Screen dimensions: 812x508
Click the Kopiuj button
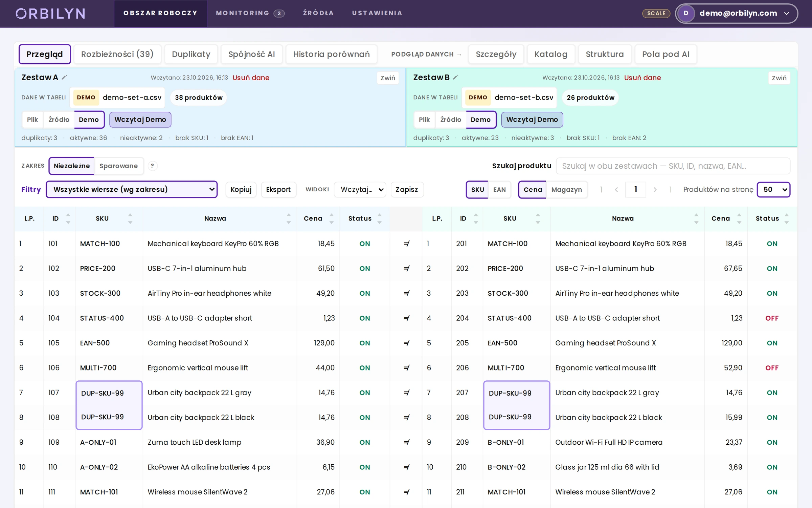click(241, 189)
